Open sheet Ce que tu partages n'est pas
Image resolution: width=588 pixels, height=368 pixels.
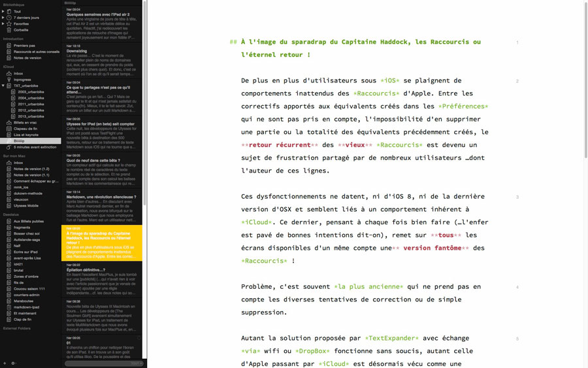tap(102, 97)
